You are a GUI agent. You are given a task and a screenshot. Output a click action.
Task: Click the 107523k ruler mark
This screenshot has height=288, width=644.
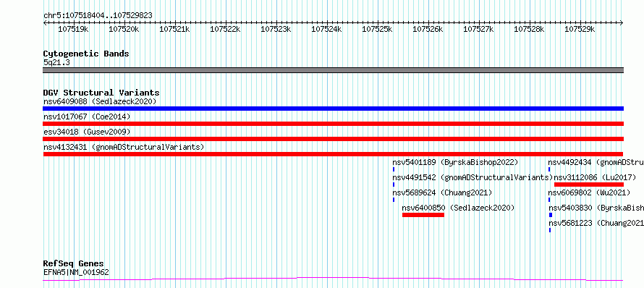pyautogui.click(x=276, y=29)
